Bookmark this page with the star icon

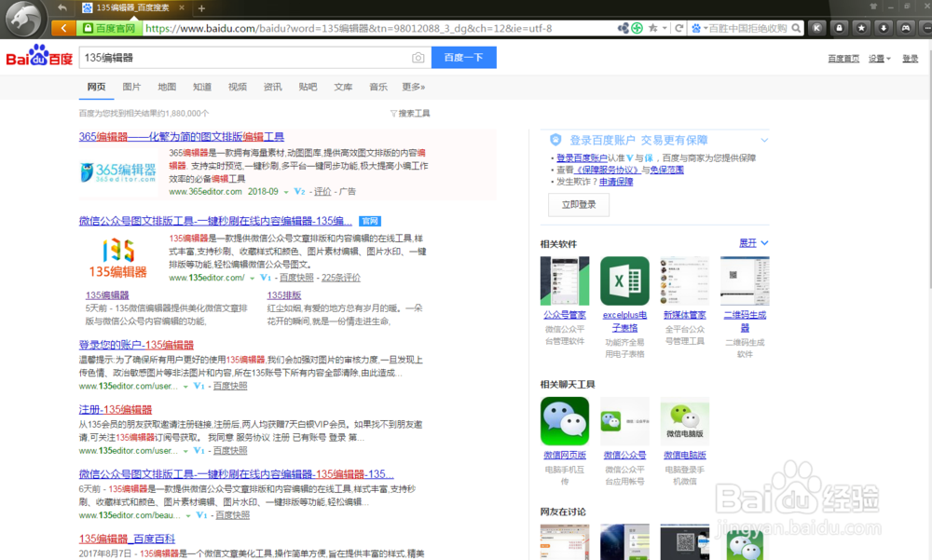[x=653, y=28]
